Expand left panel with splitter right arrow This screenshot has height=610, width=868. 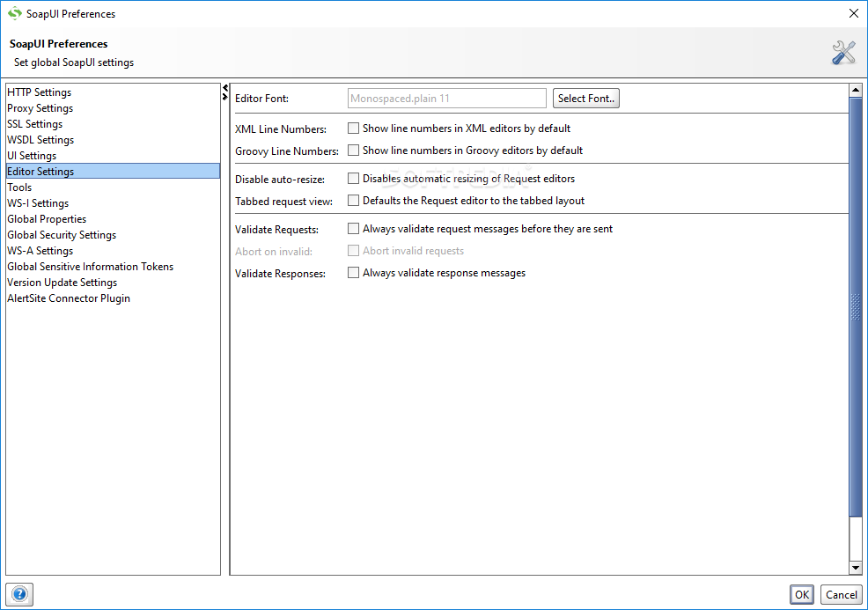pos(224,96)
